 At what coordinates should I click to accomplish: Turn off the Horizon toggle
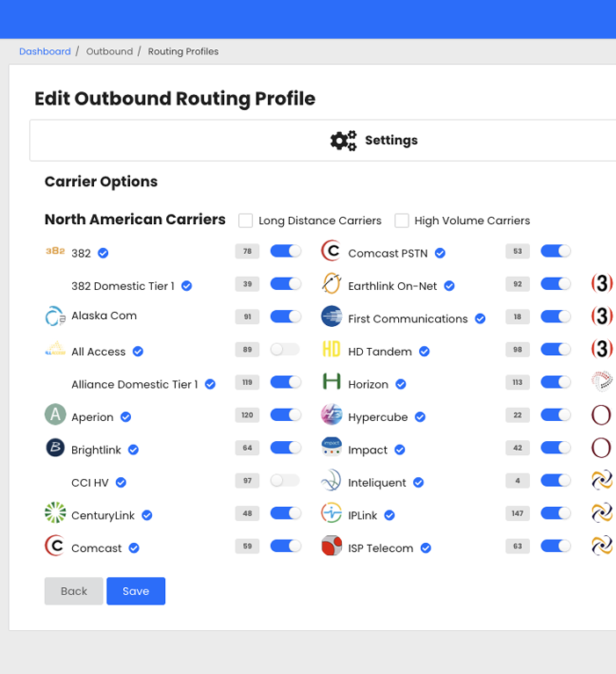pyautogui.click(x=556, y=382)
